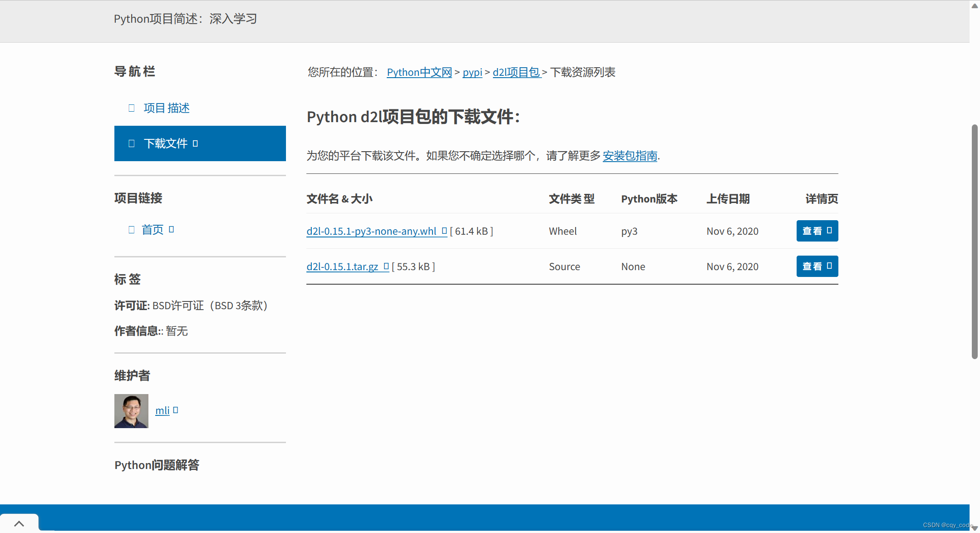Click the py3 version cell
The image size is (980, 533).
pyautogui.click(x=629, y=231)
